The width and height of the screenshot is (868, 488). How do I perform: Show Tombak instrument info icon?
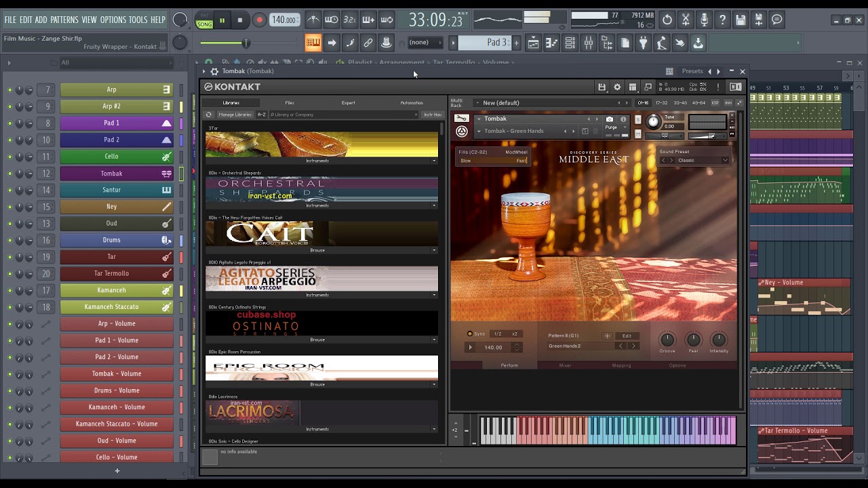click(x=623, y=119)
